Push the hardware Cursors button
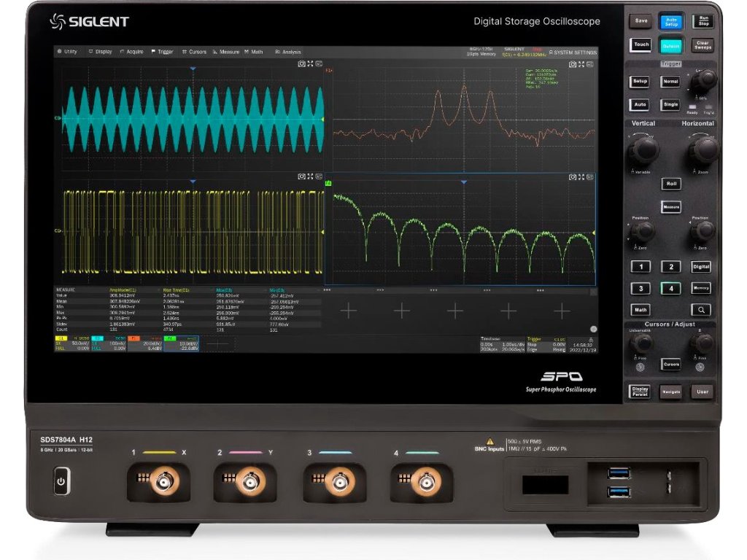Image resolution: width=747 pixels, height=560 pixels. [x=671, y=365]
